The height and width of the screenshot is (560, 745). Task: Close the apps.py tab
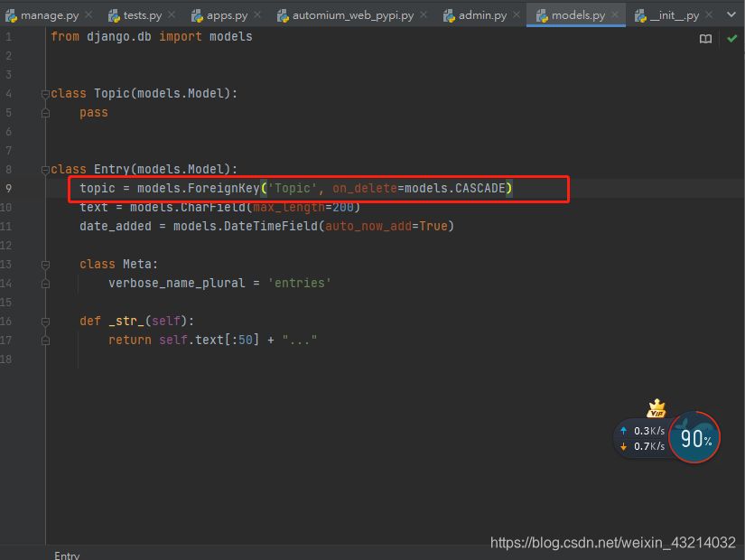pyautogui.click(x=257, y=14)
